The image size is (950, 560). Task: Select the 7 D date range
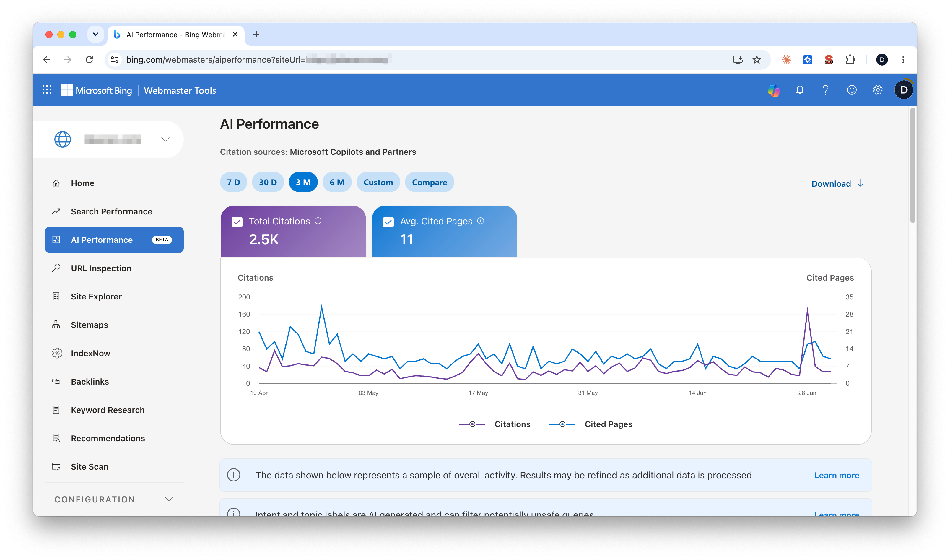click(234, 182)
